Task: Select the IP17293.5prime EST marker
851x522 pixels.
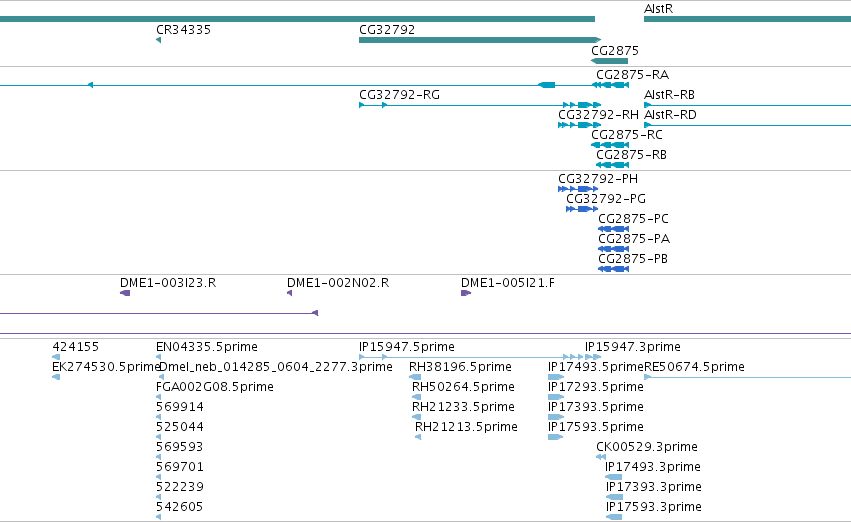Action: [x=556, y=397]
